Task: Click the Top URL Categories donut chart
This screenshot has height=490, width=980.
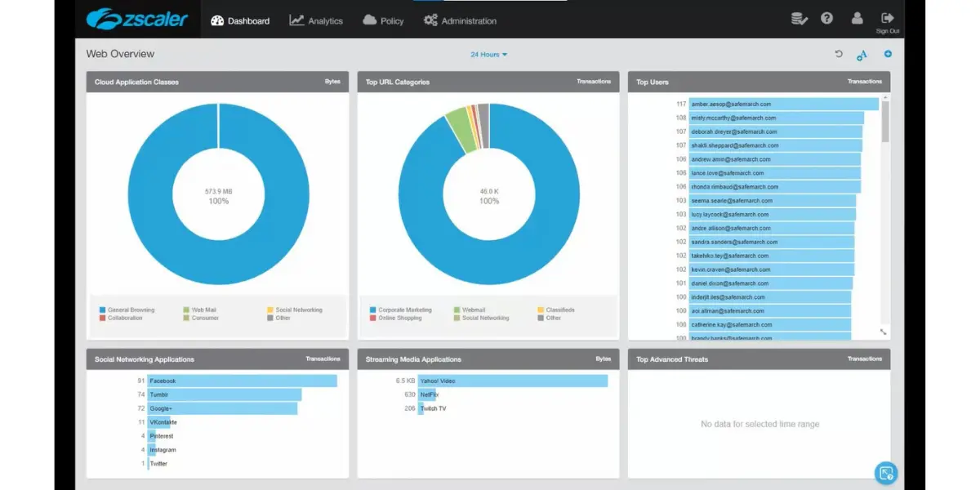Action: [489, 194]
